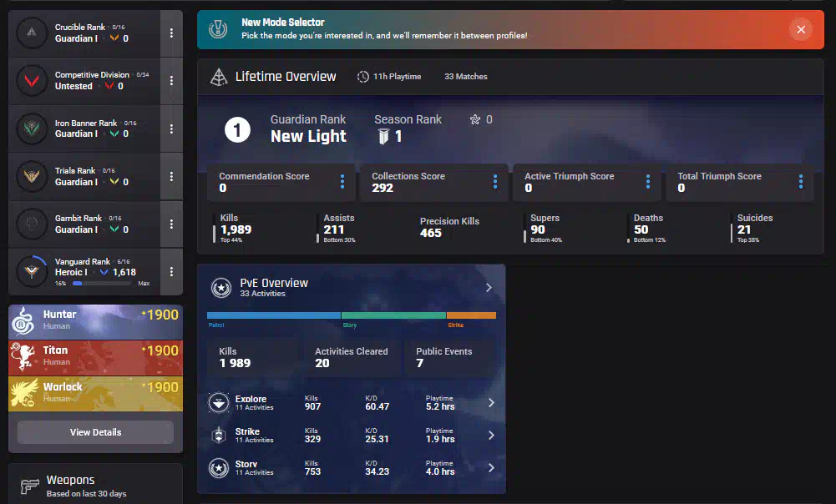The image size is (836, 504).
Task: Click the Season Rank banner icon
Action: pyautogui.click(x=383, y=136)
